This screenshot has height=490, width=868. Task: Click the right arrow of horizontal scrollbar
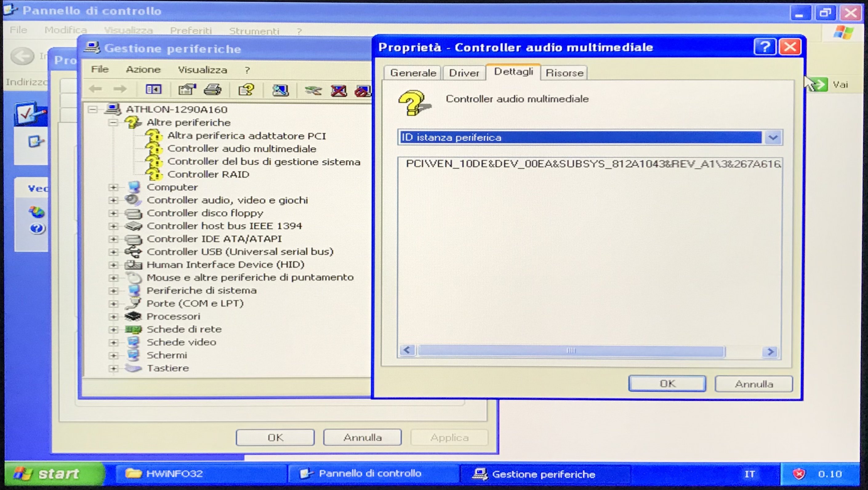coord(770,351)
